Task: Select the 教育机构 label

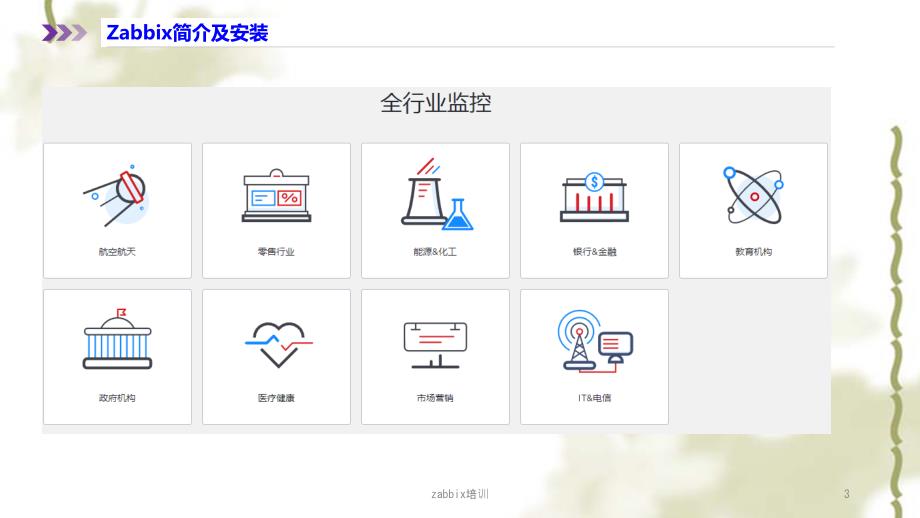Action: tap(753, 252)
